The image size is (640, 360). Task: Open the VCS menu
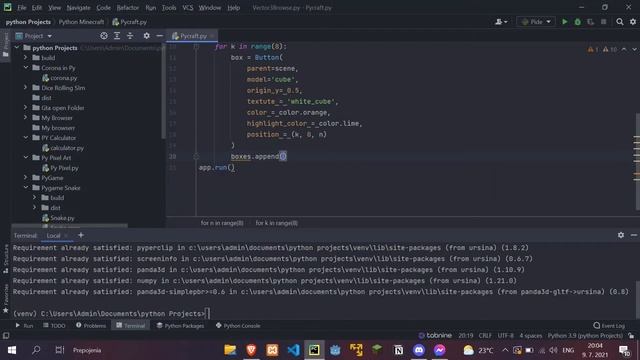point(188,8)
